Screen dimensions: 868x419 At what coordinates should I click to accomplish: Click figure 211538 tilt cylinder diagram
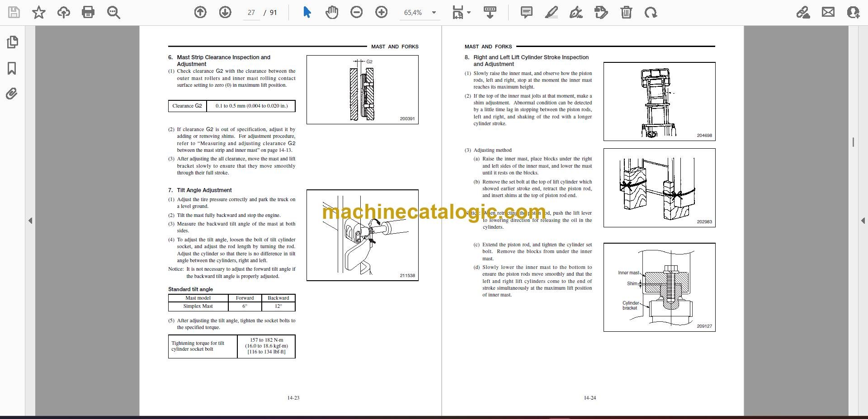click(x=363, y=235)
